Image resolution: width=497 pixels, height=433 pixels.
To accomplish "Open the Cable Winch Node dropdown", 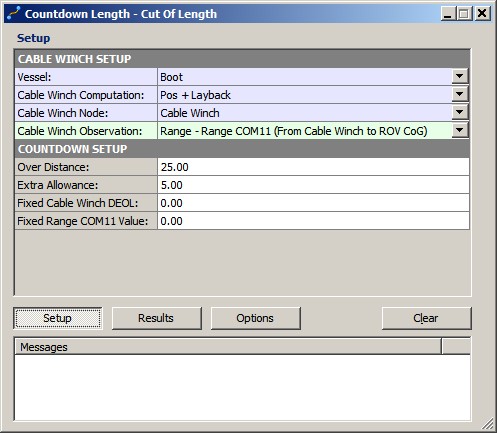I will pos(460,113).
